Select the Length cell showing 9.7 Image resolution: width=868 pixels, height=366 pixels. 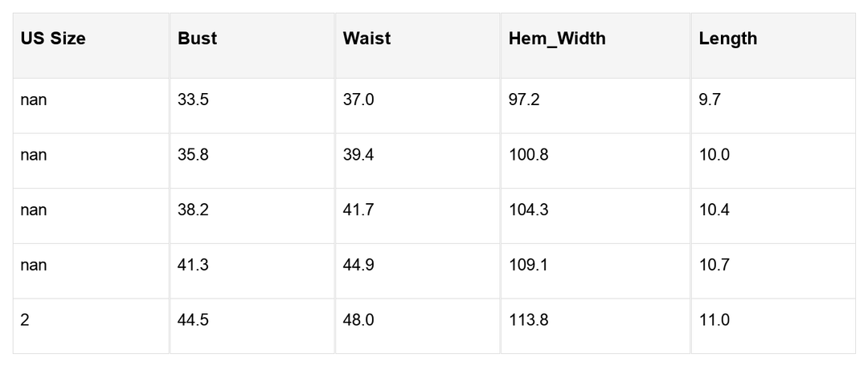(710, 100)
